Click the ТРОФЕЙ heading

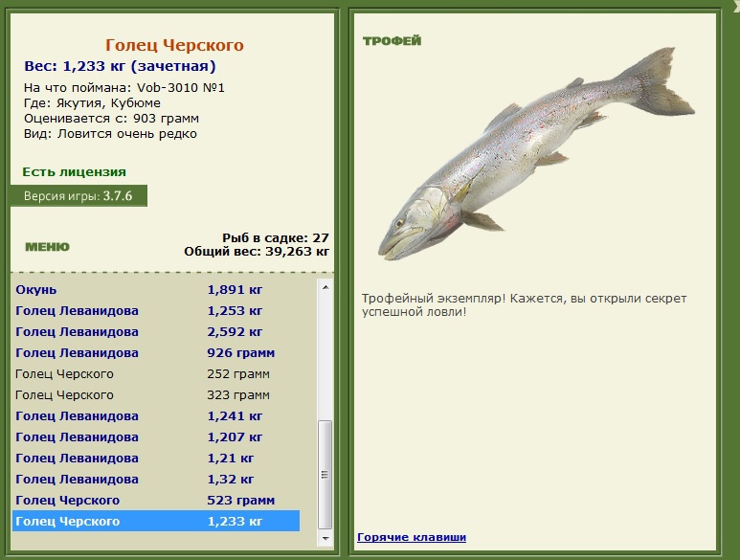[392, 41]
